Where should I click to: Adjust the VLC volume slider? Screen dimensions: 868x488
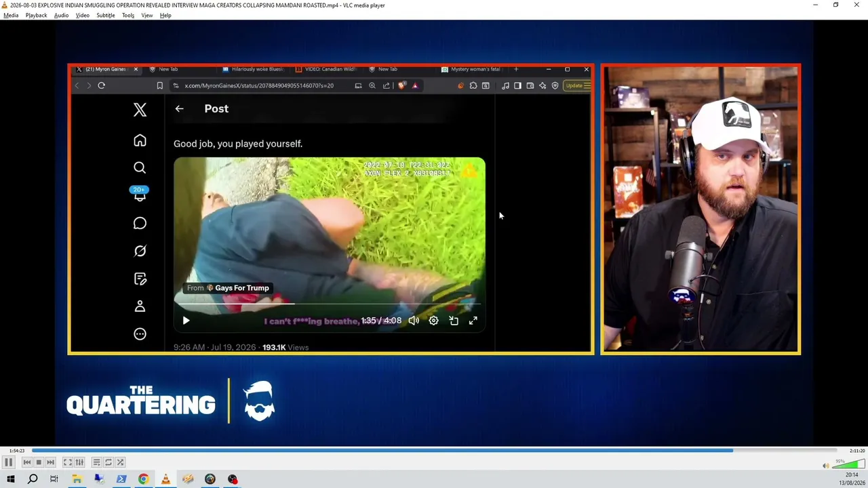tap(848, 464)
